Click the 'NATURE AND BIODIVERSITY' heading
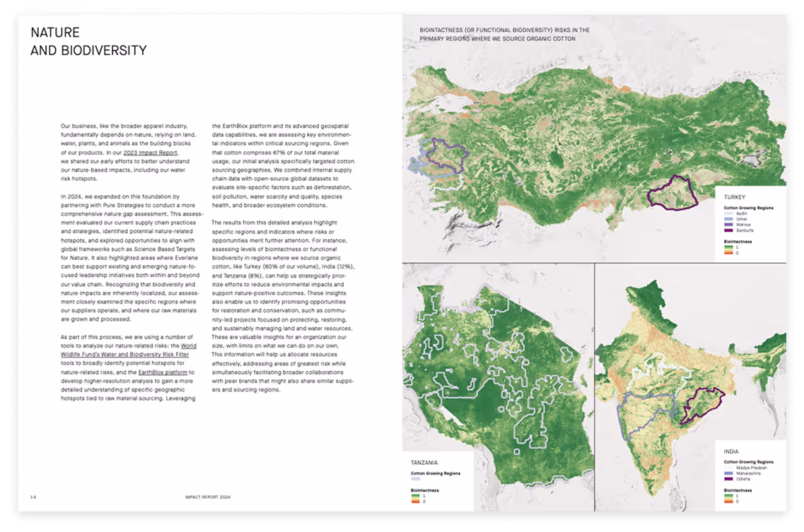Image resolution: width=804 pixels, height=532 pixels. pyautogui.click(x=88, y=42)
